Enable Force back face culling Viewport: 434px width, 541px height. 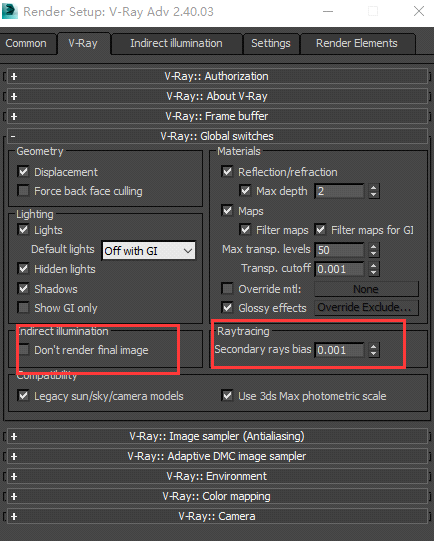tap(23, 190)
